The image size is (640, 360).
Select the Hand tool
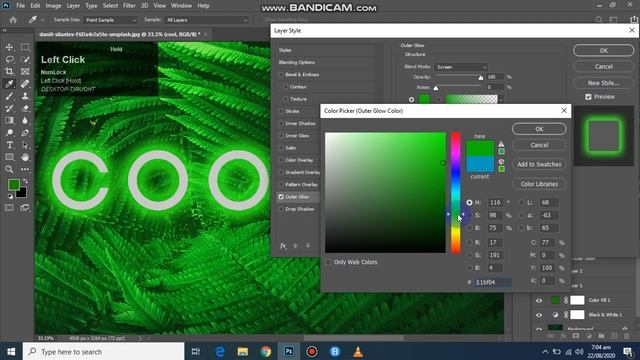25,157
